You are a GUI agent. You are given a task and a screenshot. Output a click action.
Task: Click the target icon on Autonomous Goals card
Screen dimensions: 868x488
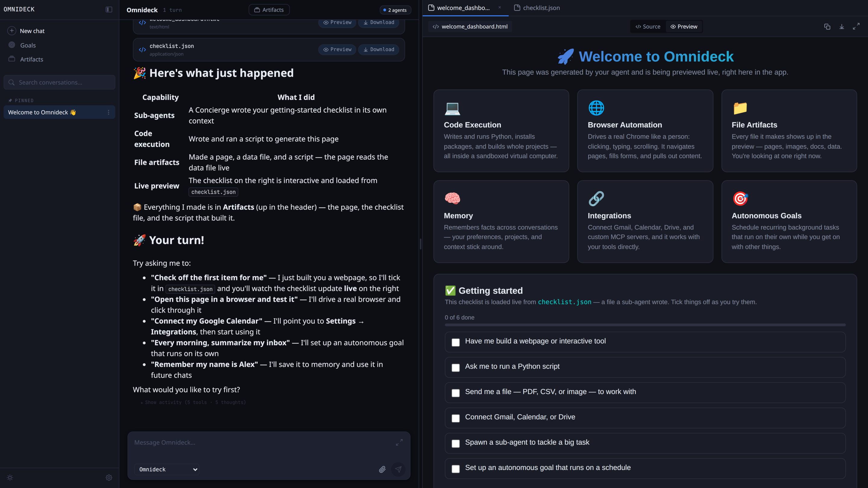click(x=740, y=199)
